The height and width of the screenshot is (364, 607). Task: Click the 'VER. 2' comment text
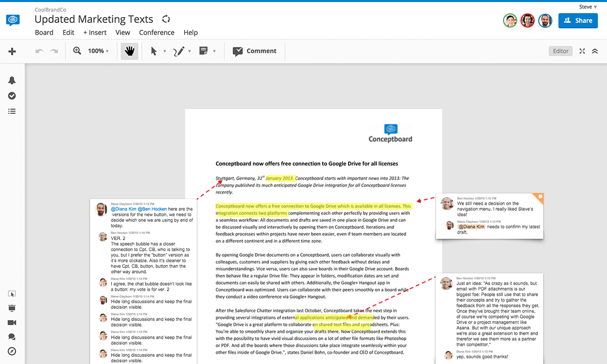pyautogui.click(x=118, y=238)
